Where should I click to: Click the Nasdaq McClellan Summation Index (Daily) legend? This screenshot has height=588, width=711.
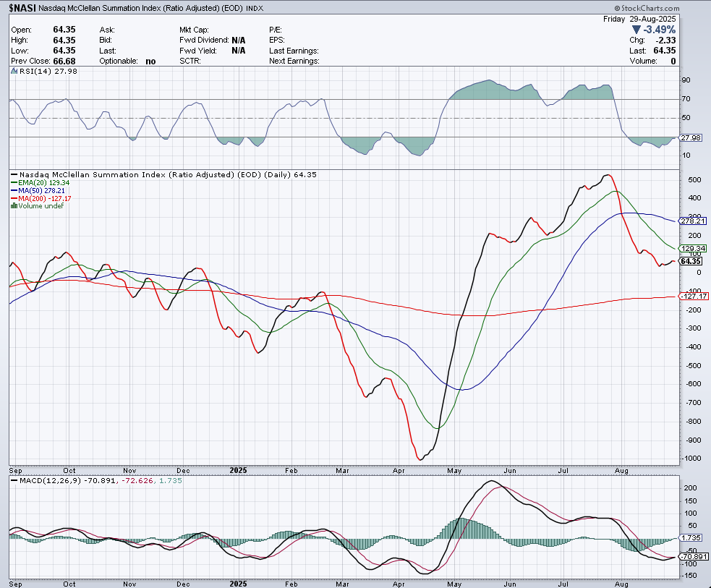(x=168, y=174)
